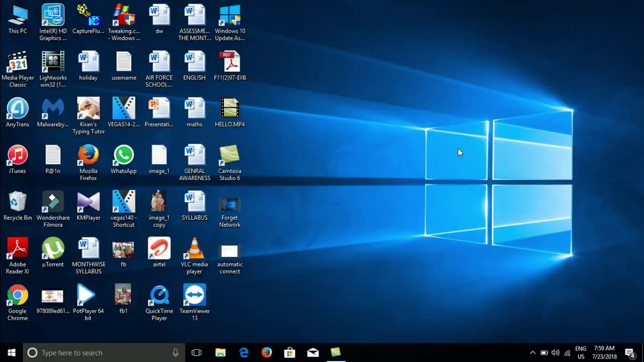Select Malwarebytes desktop shortcut

(x=53, y=113)
